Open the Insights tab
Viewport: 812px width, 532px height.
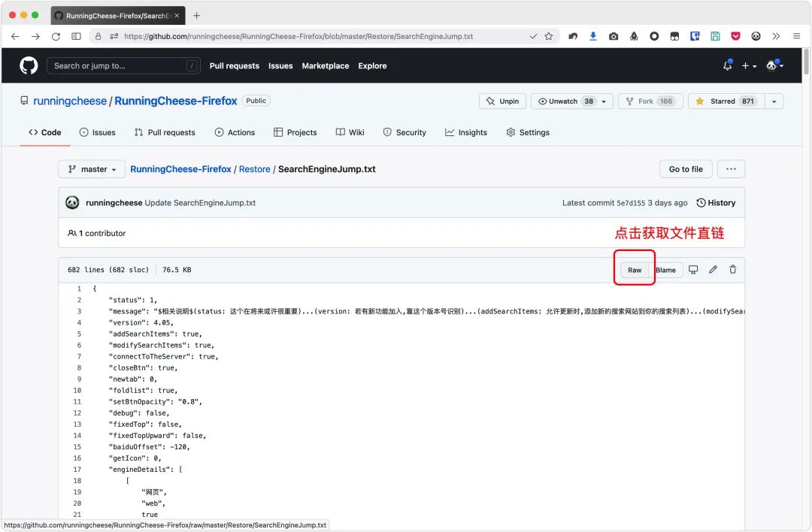coord(466,132)
